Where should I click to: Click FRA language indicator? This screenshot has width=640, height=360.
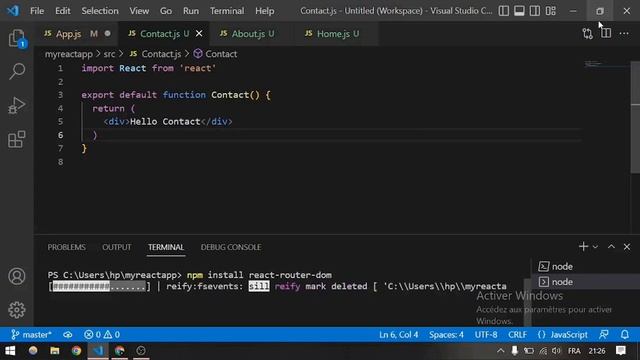point(574,351)
